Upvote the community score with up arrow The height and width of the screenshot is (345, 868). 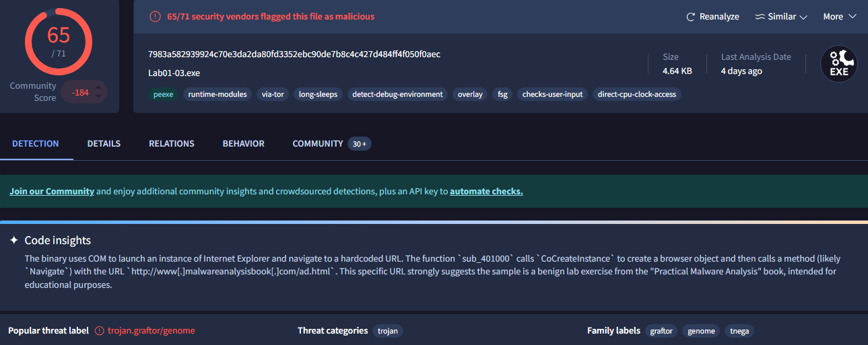point(99,87)
